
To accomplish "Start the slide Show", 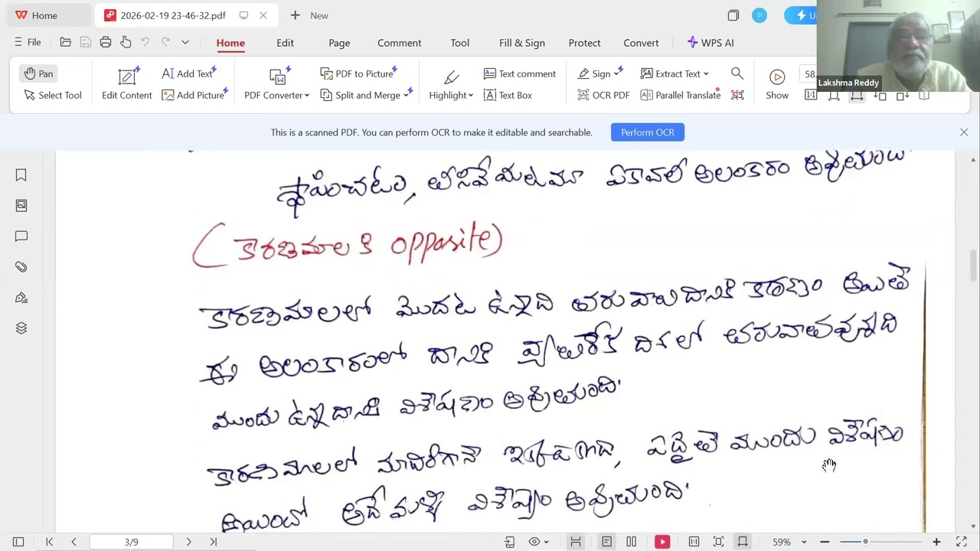I will tap(777, 84).
